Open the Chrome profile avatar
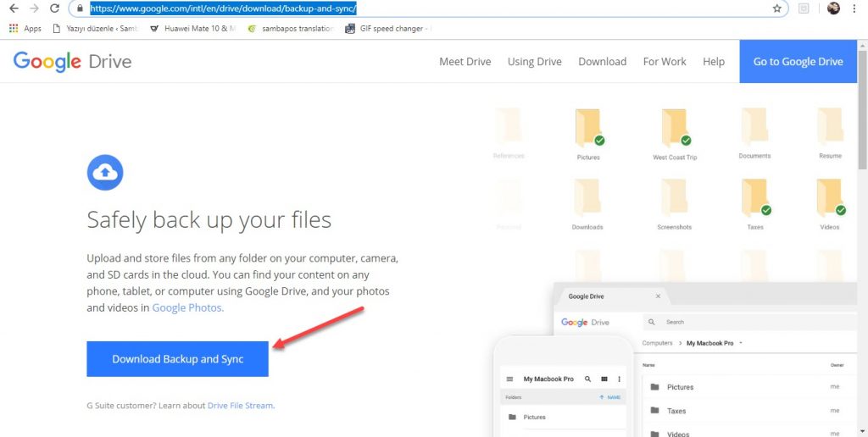868x437 pixels. (x=834, y=8)
